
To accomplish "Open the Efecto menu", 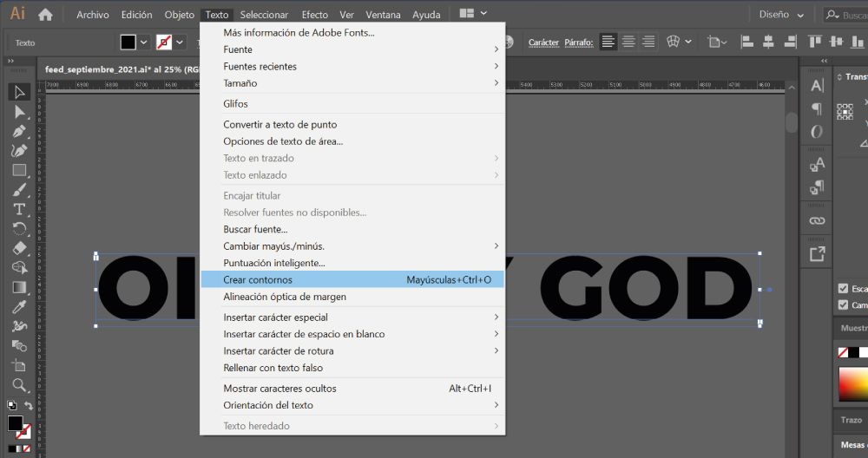I will coord(314,15).
